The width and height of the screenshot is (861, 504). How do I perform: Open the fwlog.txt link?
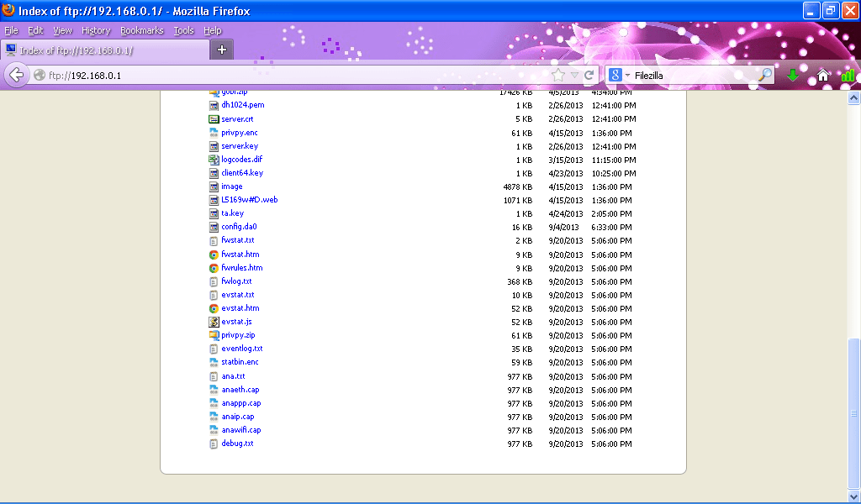click(238, 281)
